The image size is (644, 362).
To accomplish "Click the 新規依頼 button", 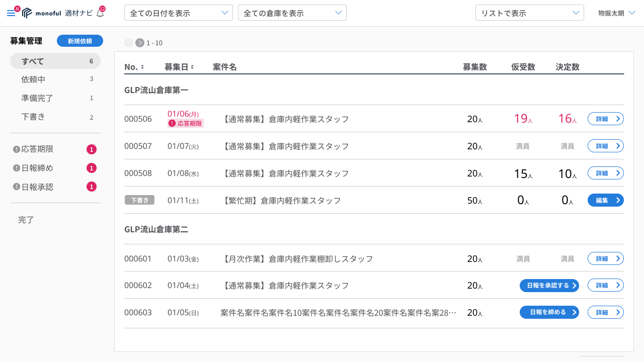I will pos(80,41).
